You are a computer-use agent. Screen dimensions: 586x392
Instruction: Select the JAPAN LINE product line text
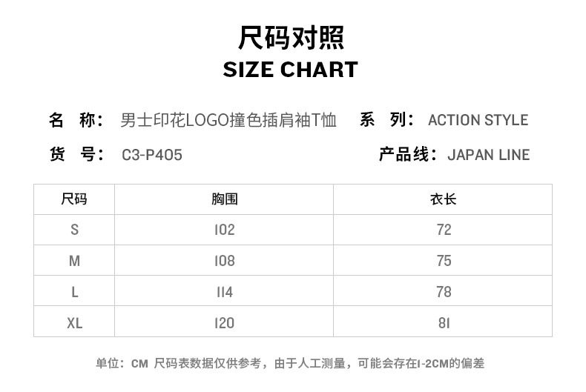coord(488,155)
